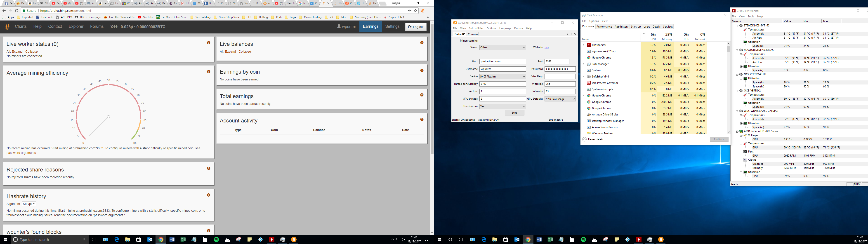Screen dimensions: 868x244
Task: Click the iolo Process Governor process icon
Action: (x=589, y=83)
